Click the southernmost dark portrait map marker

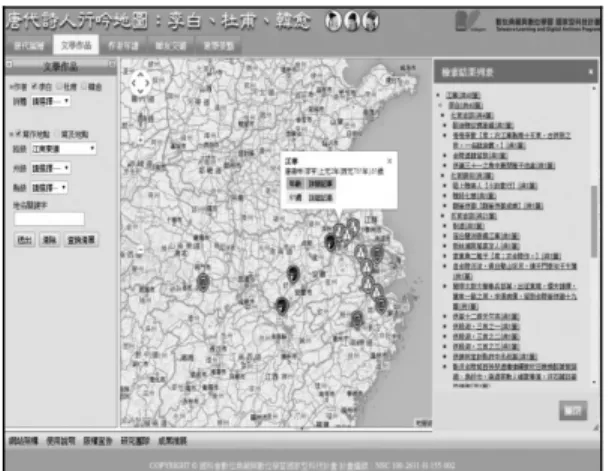(282, 305)
